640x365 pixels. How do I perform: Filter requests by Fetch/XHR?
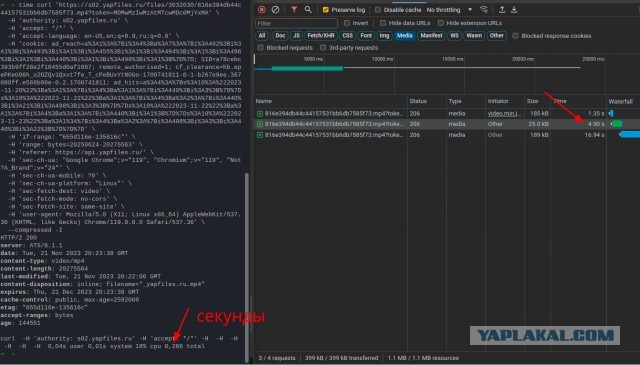click(x=321, y=36)
